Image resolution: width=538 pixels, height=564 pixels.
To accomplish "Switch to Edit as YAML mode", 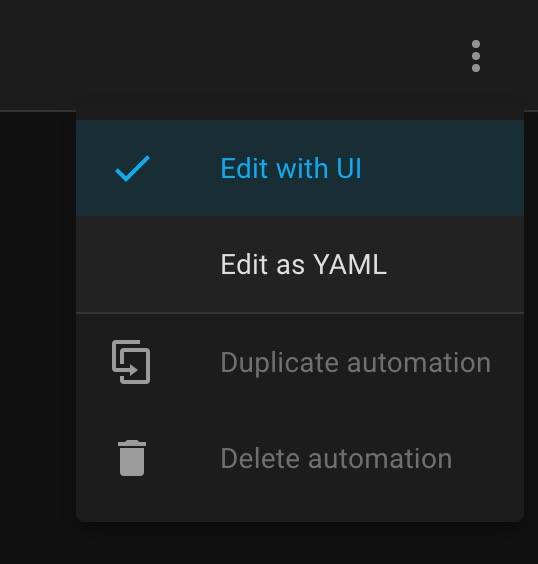I will (x=300, y=264).
